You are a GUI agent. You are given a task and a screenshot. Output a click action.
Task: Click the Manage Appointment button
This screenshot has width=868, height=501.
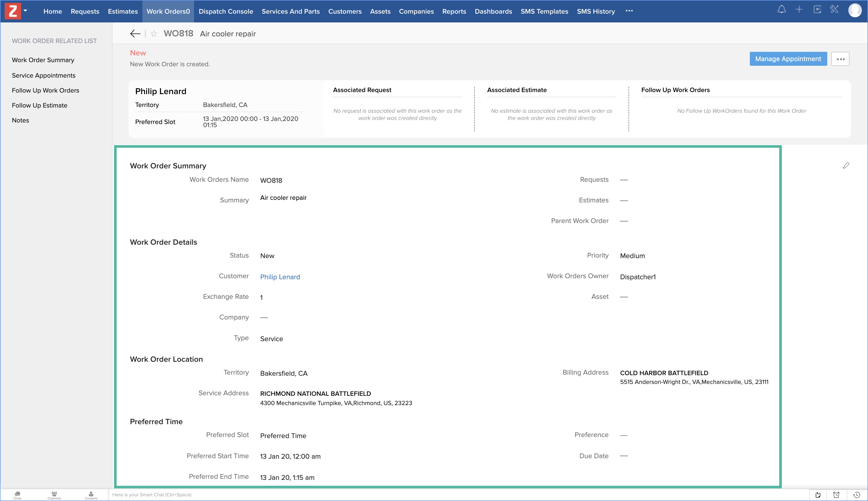(788, 59)
